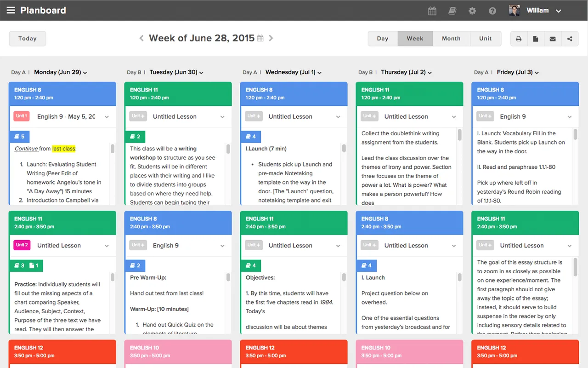This screenshot has height=368, width=588.
Task: Open Wednesday 2:40 pm Untitled Lesson dropdown
Action: pos(338,246)
